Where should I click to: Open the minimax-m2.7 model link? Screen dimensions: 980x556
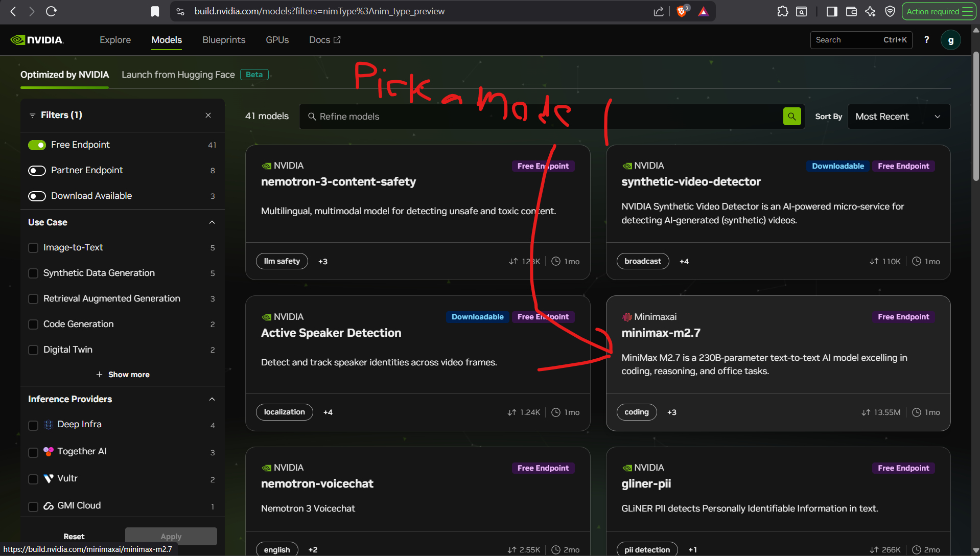(x=661, y=333)
